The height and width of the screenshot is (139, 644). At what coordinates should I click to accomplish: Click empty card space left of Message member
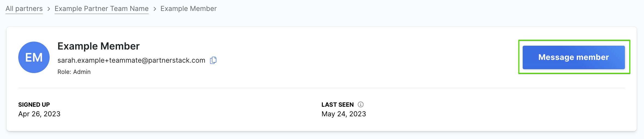[368, 57]
